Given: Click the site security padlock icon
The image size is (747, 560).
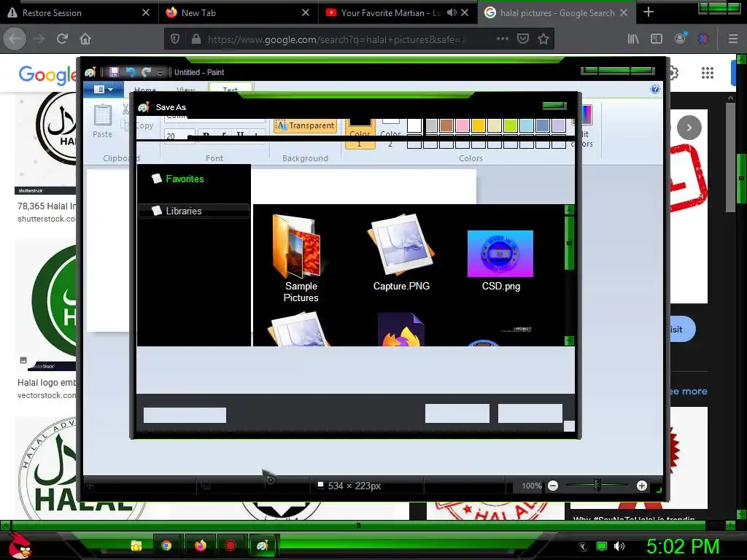Looking at the screenshot, I should 196,39.
